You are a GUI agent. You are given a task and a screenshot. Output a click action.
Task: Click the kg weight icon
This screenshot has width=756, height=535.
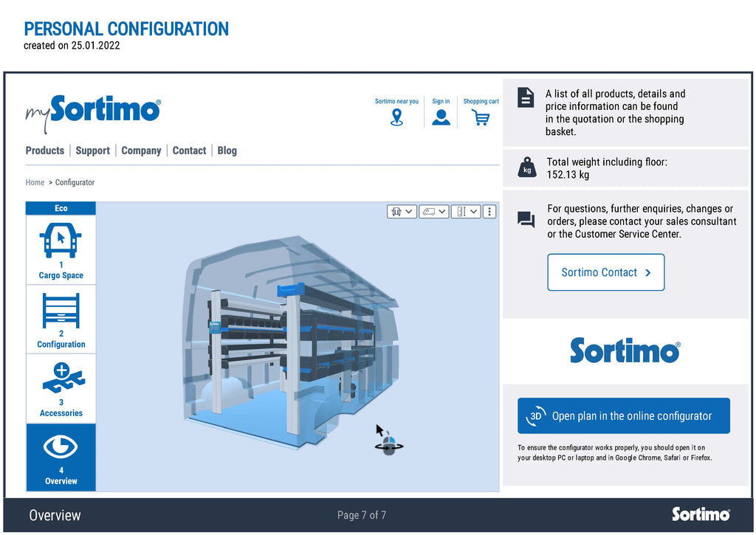point(527,168)
